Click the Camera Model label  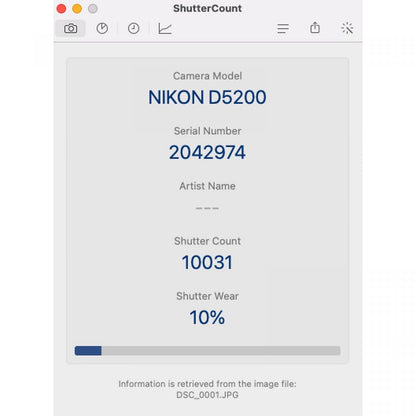click(207, 76)
